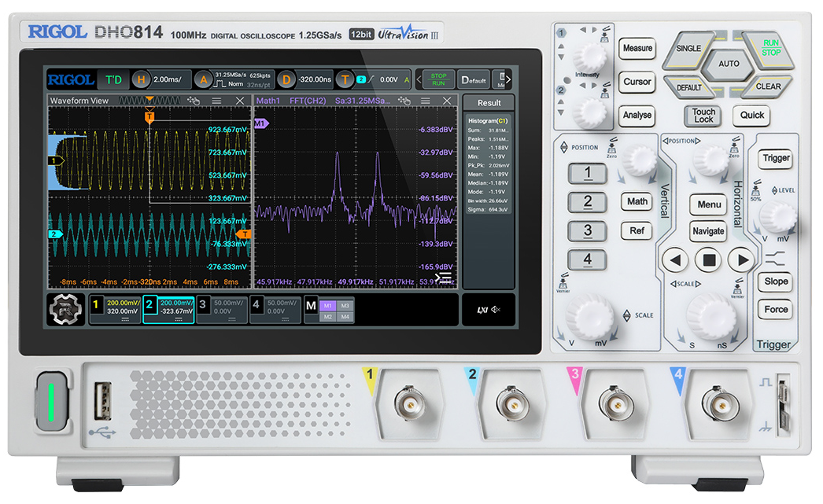Toggle channel 1 with its front-panel button

pyautogui.click(x=587, y=173)
